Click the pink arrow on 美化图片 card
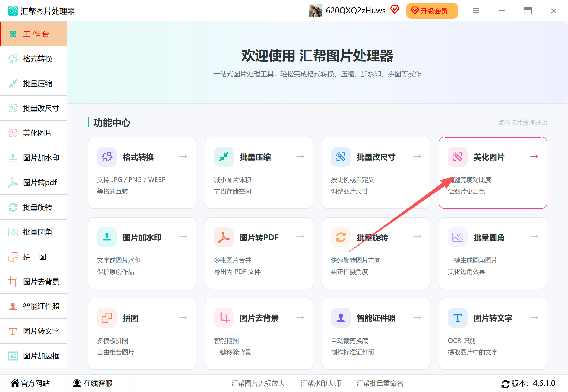Image resolution: width=568 pixels, height=392 pixels. tap(534, 157)
